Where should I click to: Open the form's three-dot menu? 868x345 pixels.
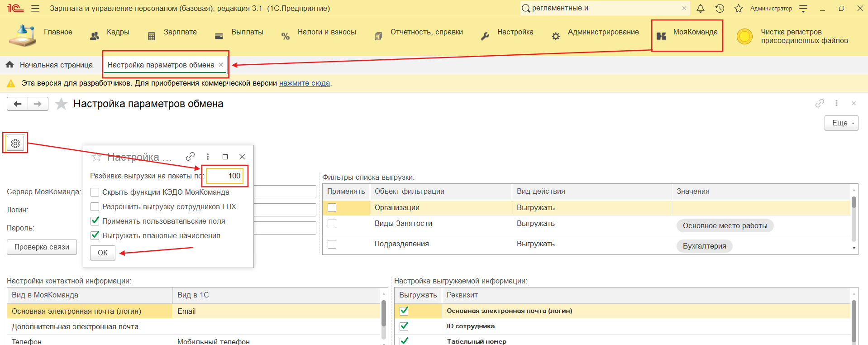tap(836, 103)
